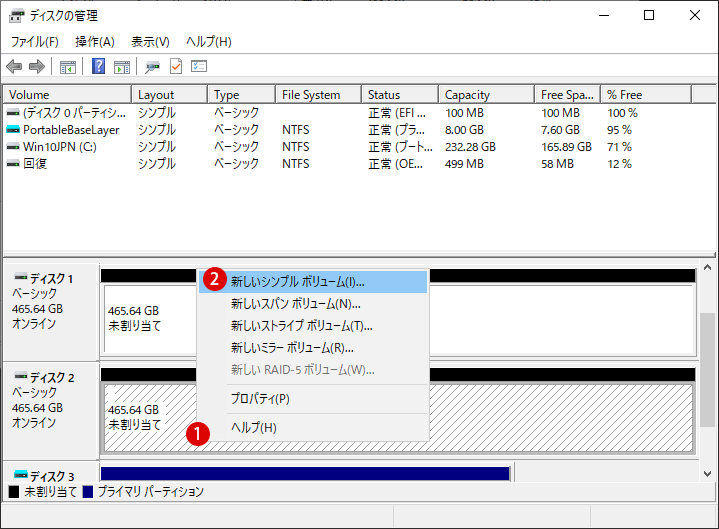Click the 232.28 GB capacity cell
The height and width of the screenshot is (529, 719).
pos(470,147)
